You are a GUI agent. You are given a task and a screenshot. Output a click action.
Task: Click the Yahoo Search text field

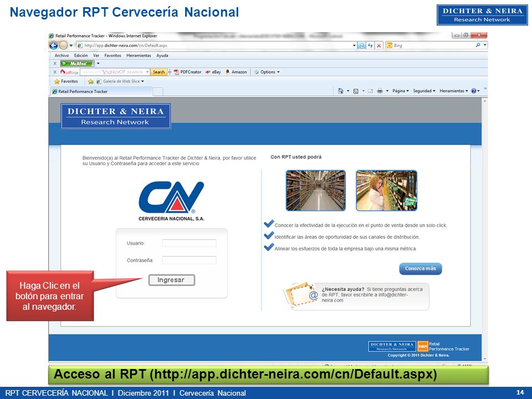click(114, 72)
